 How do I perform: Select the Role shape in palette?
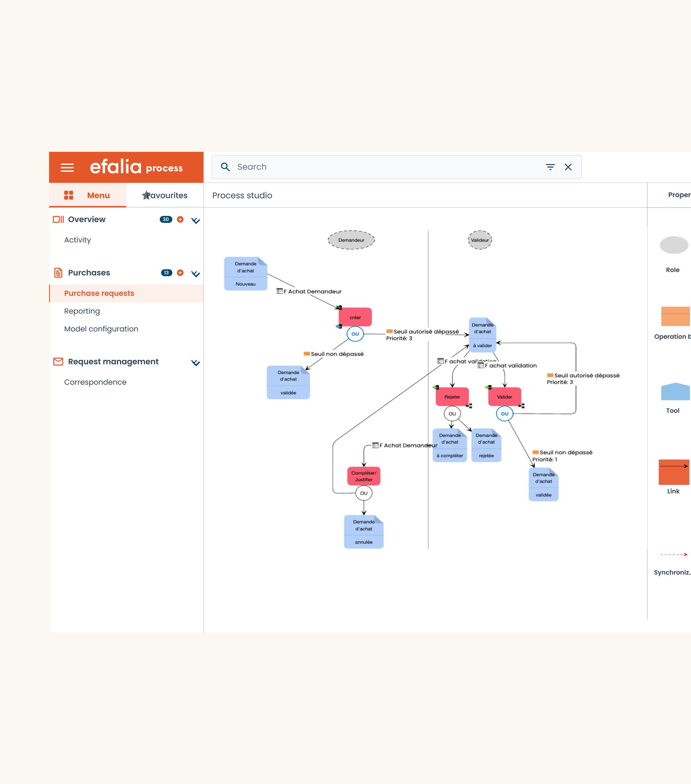point(674,245)
